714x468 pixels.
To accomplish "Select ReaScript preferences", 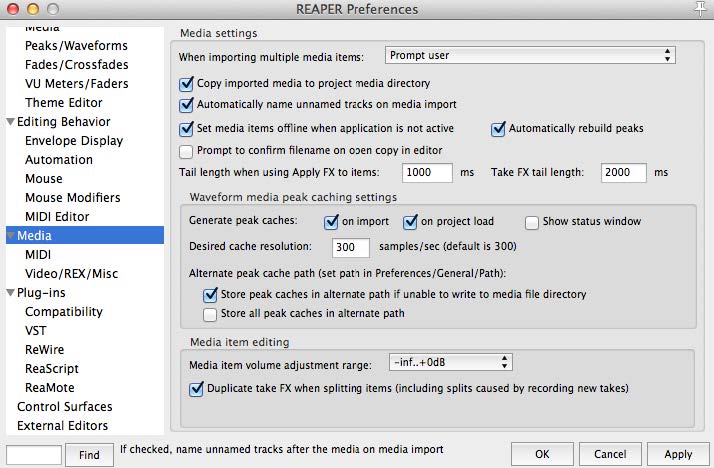I will click(x=52, y=369).
